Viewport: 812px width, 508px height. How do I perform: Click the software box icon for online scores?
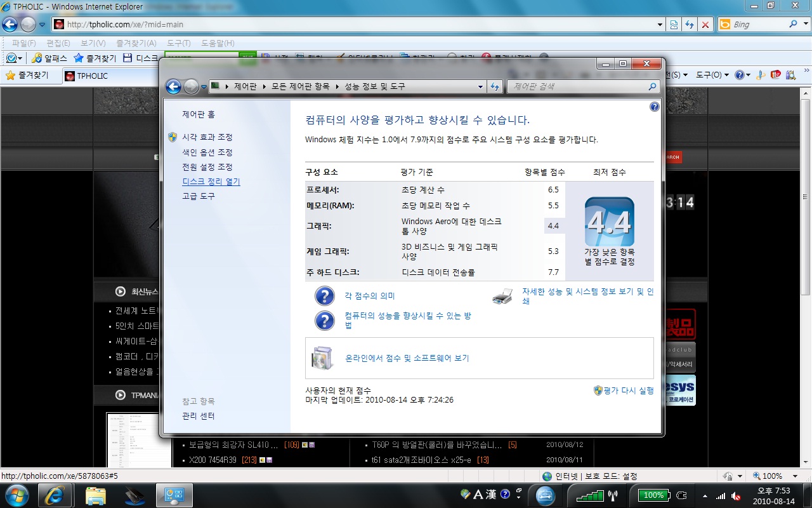[322, 358]
